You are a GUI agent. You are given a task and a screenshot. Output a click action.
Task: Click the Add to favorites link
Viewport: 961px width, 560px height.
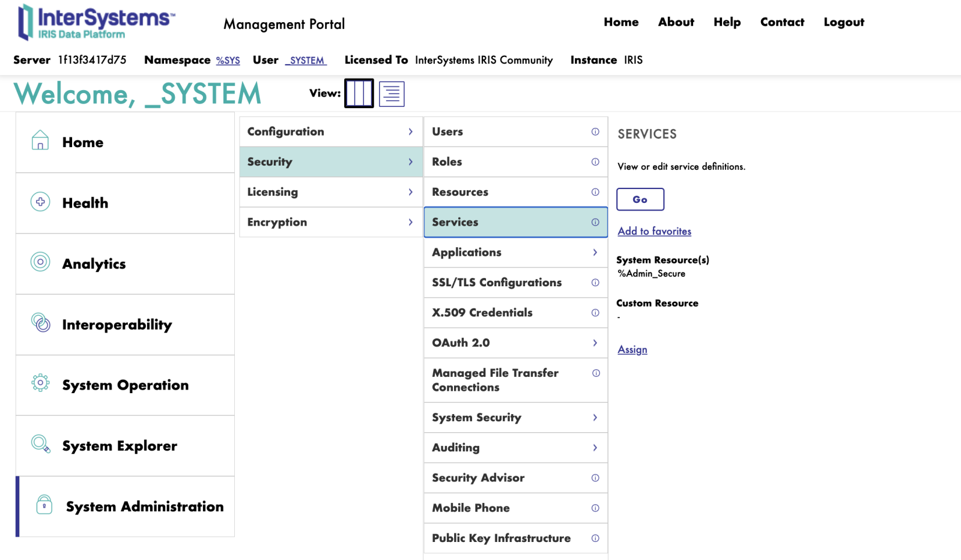(654, 231)
